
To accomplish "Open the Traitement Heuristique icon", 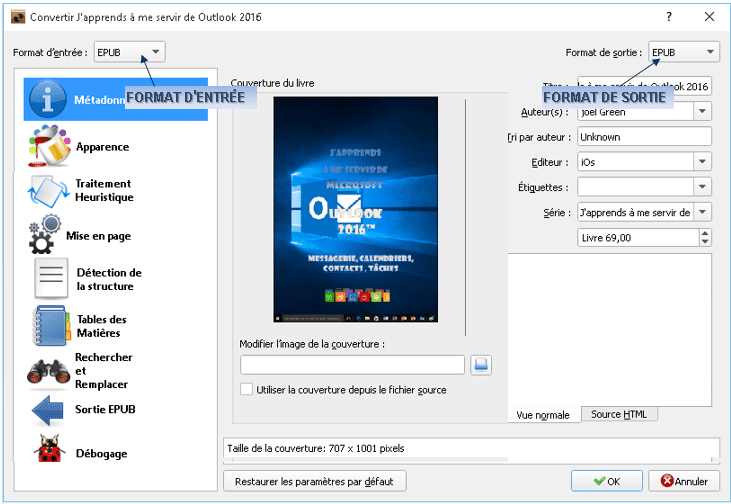I will point(48,191).
